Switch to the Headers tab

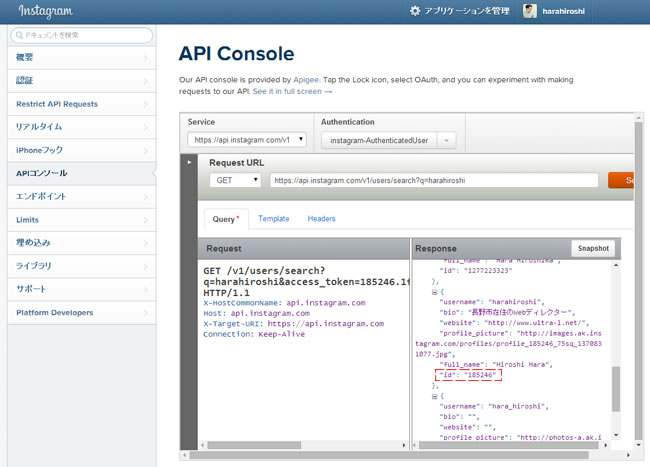(x=321, y=219)
